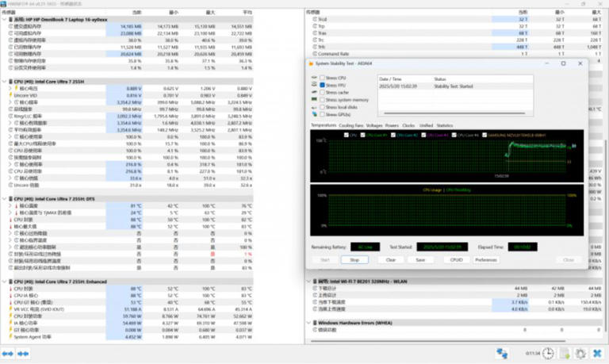609x364 pixels.
Task: Click the right sensor panel horizontal scrollbar
Action: coord(438,341)
